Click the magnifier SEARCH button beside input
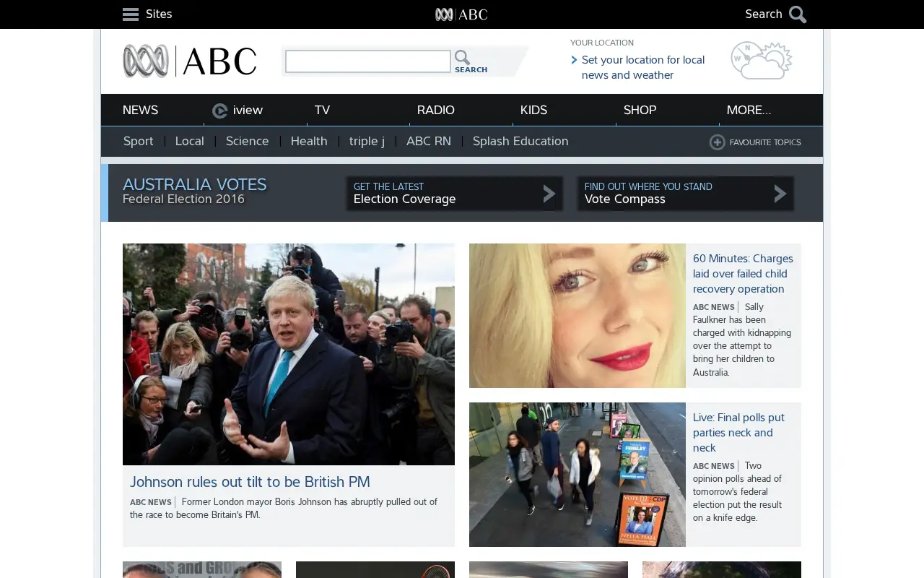This screenshot has width=924, height=578. click(471, 61)
